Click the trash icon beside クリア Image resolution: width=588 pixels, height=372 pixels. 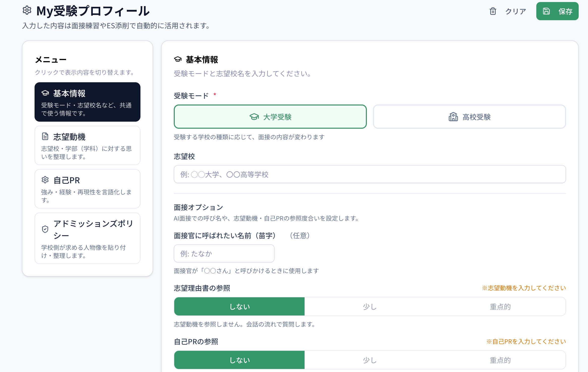click(x=493, y=11)
